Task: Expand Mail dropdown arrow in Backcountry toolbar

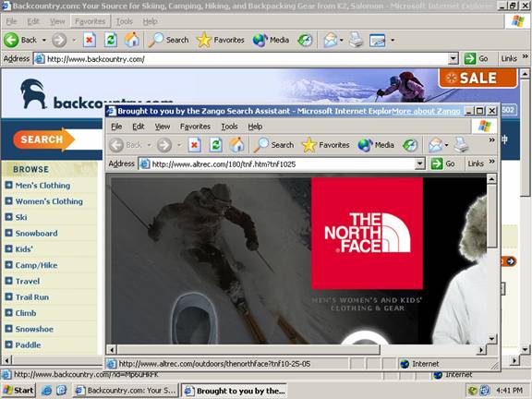Action: [x=342, y=40]
